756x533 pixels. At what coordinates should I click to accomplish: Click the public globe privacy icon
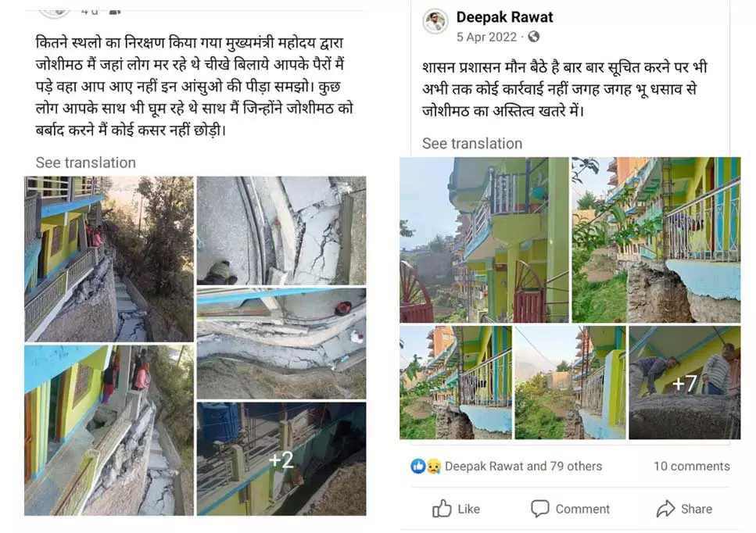(533, 37)
